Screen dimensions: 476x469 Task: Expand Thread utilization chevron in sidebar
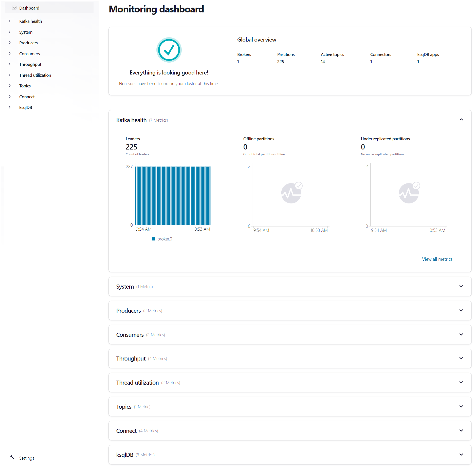pyautogui.click(x=10, y=75)
